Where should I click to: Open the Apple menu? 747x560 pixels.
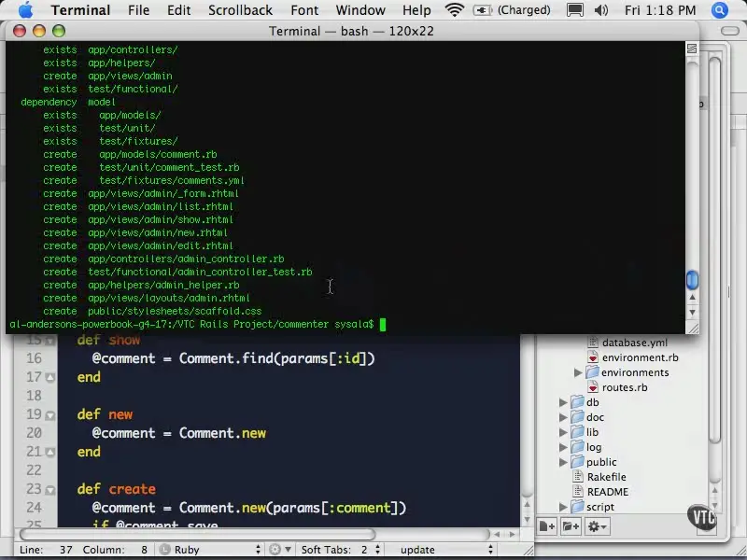pos(25,9)
